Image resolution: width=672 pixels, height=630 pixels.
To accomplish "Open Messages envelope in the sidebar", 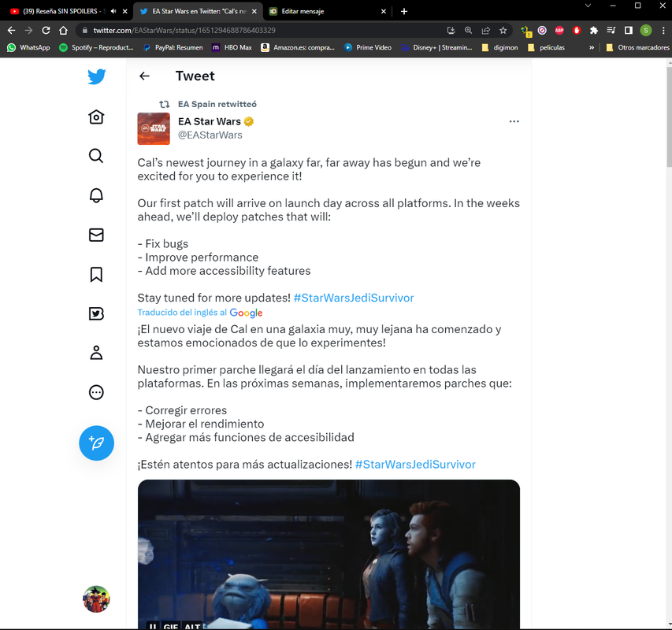I will pos(96,235).
